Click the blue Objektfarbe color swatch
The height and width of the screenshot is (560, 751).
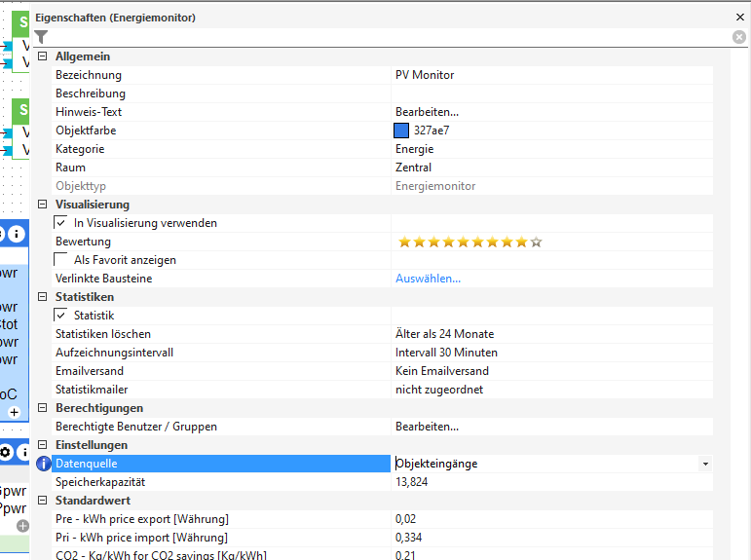401,131
